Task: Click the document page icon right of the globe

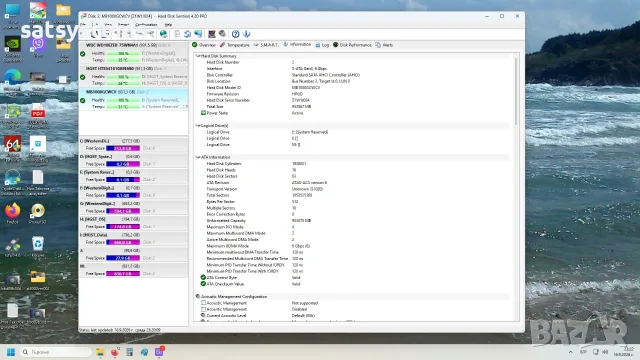Action: pos(177,34)
